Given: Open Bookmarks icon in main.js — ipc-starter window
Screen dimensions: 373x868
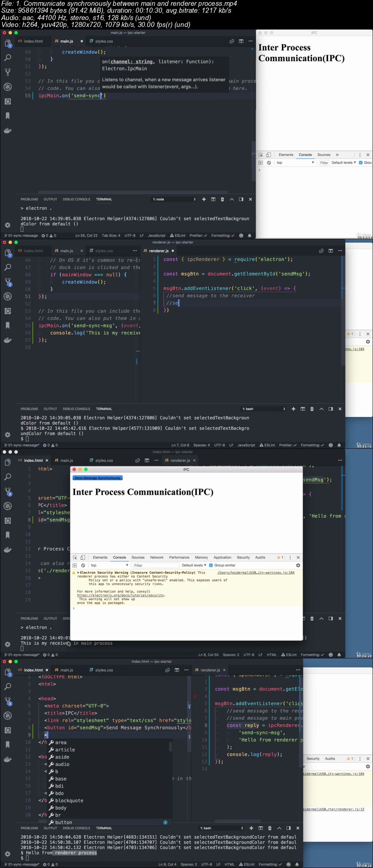Looking at the screenshot, I should 8,116.
